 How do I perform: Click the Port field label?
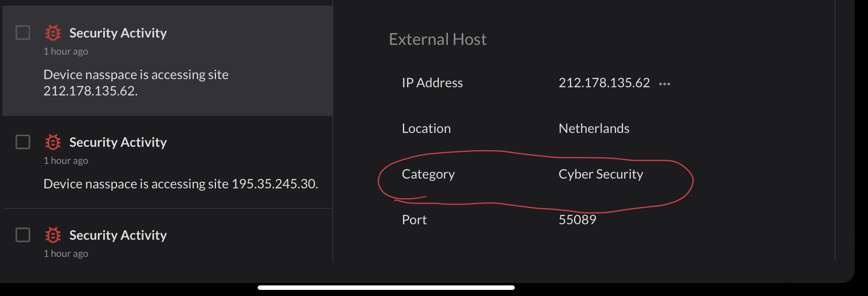pyautogui.click(x=414, y=220)
